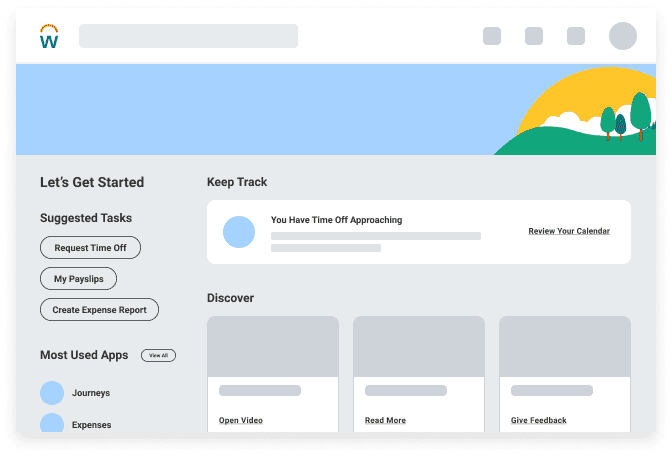Click the thumbnail above Open Video

coord(273,346)
